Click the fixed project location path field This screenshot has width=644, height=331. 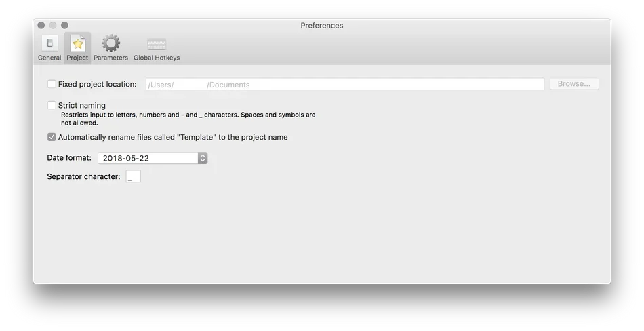pyautogui.click(x=345, y=84)
